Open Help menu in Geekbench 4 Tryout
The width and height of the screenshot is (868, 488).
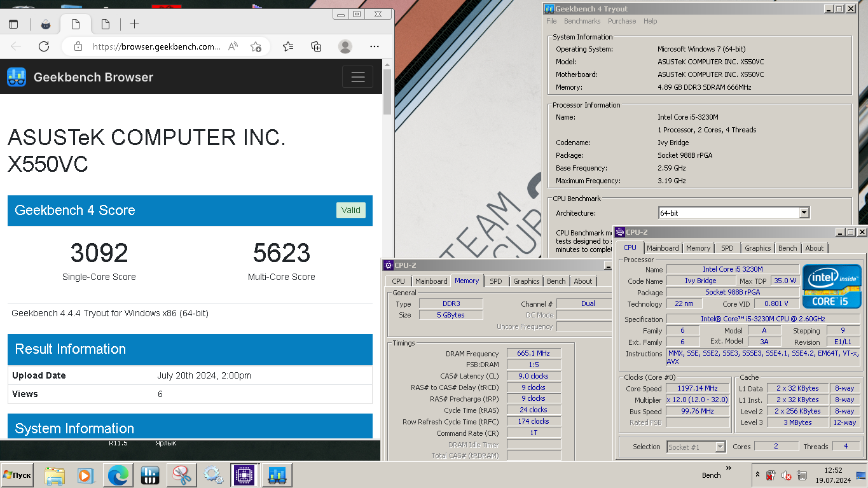click(x=650, y=21)
